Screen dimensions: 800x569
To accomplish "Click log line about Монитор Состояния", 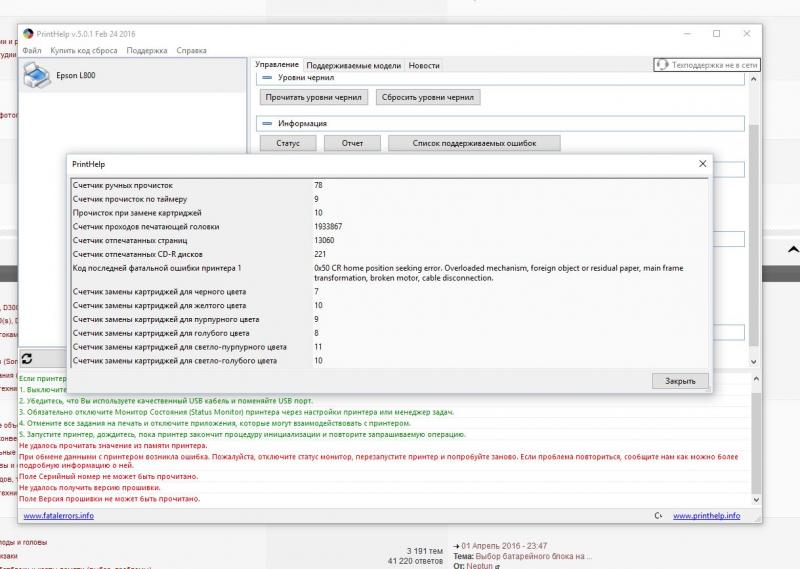I will point(237,412).
